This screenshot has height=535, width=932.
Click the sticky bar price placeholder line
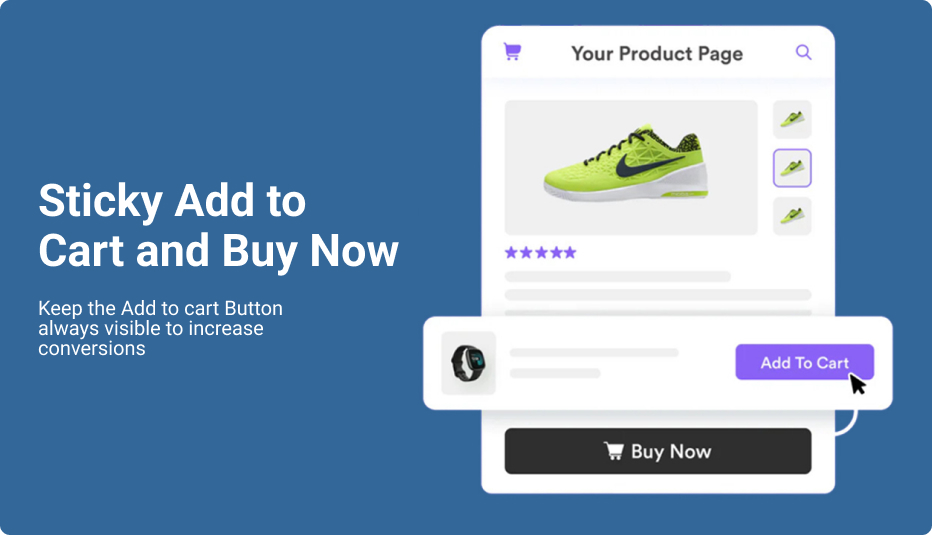click(x=555, y=373)
